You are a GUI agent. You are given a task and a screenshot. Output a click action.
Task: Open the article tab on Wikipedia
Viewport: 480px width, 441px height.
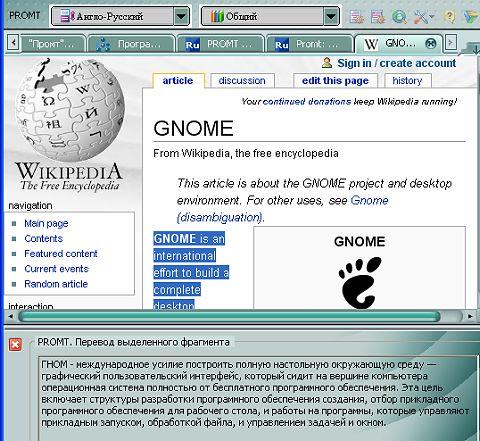tap(178, 80)
